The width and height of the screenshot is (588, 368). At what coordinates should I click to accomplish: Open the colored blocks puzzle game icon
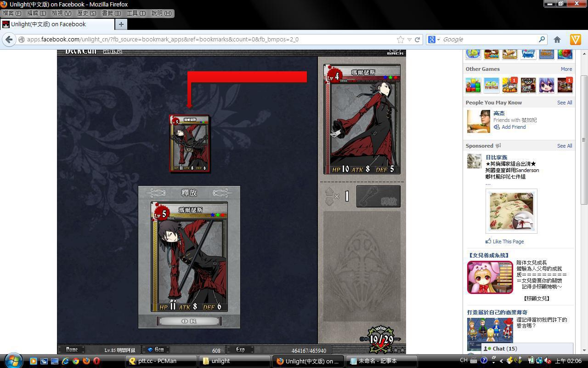point(473,85)
